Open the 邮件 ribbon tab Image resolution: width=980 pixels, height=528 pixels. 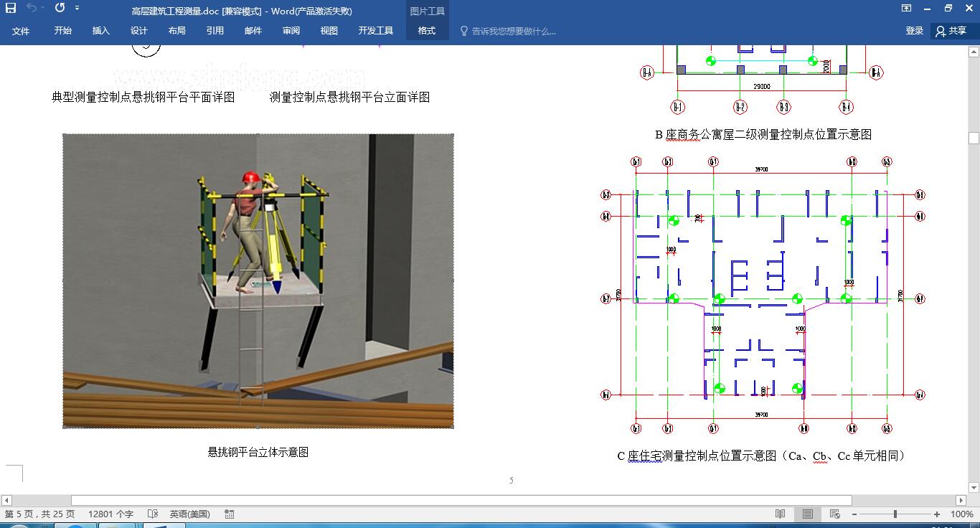[x=253, y=31]
